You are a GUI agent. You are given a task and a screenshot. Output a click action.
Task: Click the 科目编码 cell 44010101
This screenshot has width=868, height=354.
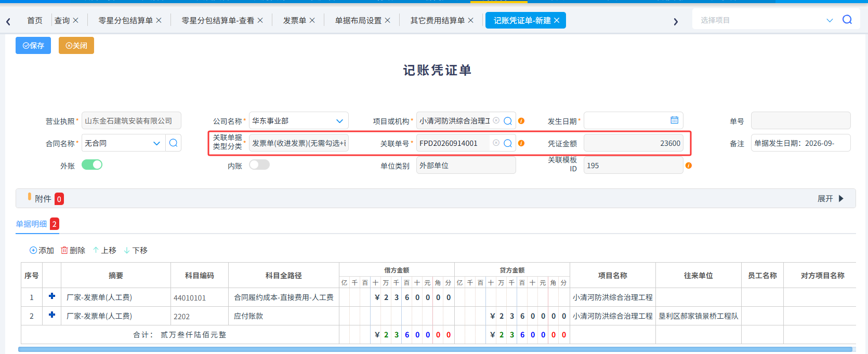click(x=200, y=297)
